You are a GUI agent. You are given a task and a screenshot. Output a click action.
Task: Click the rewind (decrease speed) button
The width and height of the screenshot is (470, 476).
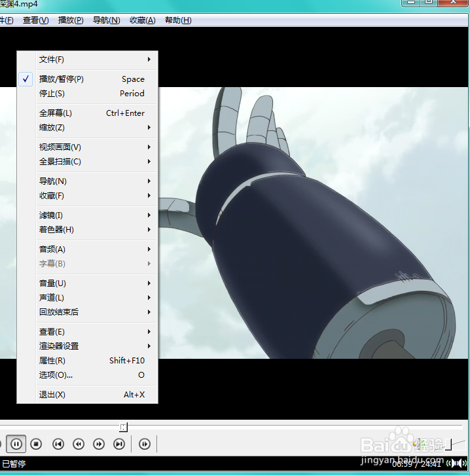79,444
